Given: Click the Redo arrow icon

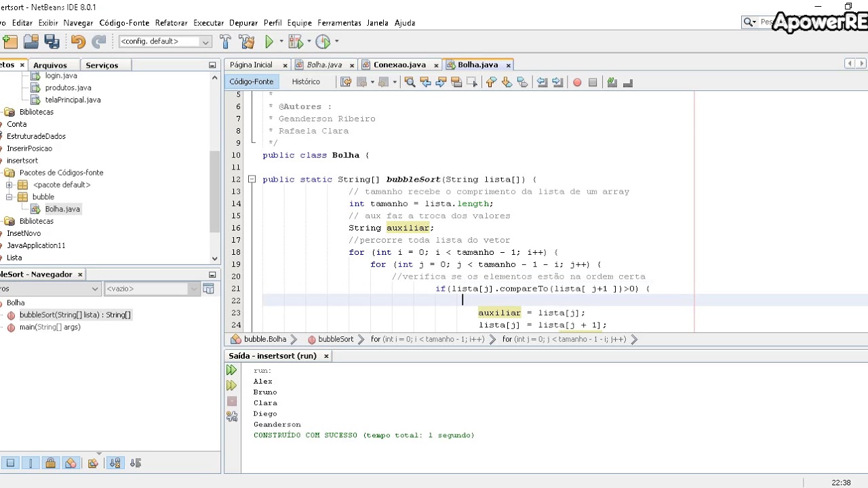Looking at the screenshot, I should (99, 42).
